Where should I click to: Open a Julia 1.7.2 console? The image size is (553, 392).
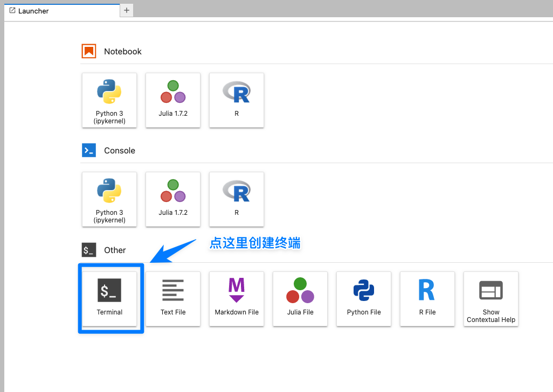173,199
